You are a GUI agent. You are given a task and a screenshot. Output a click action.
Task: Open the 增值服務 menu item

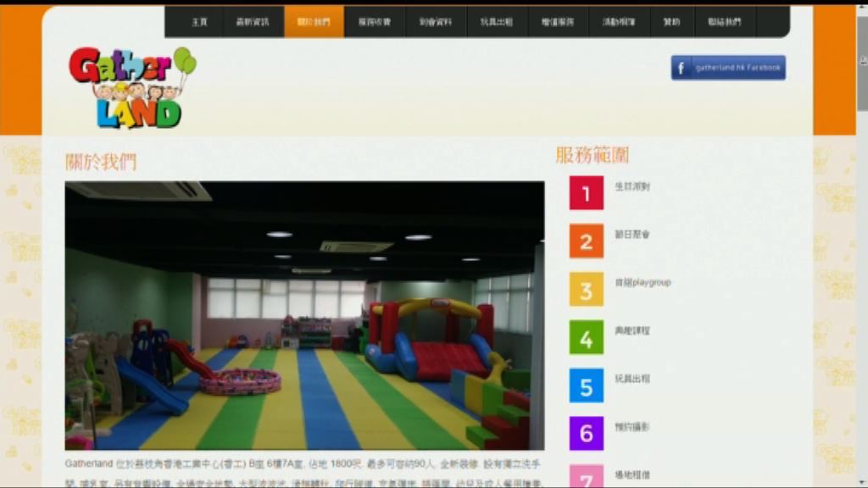[x=558, y=22]
